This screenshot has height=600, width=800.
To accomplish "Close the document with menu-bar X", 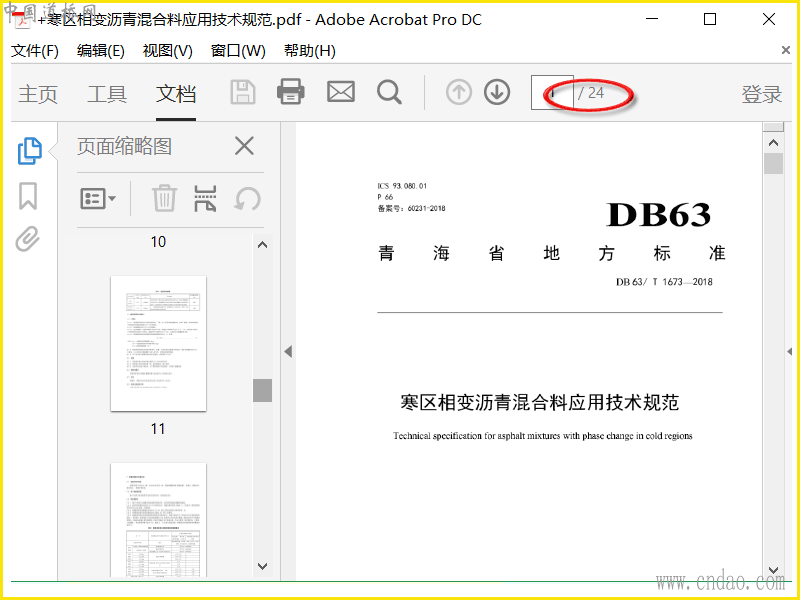I will click(x=786, y=50).
